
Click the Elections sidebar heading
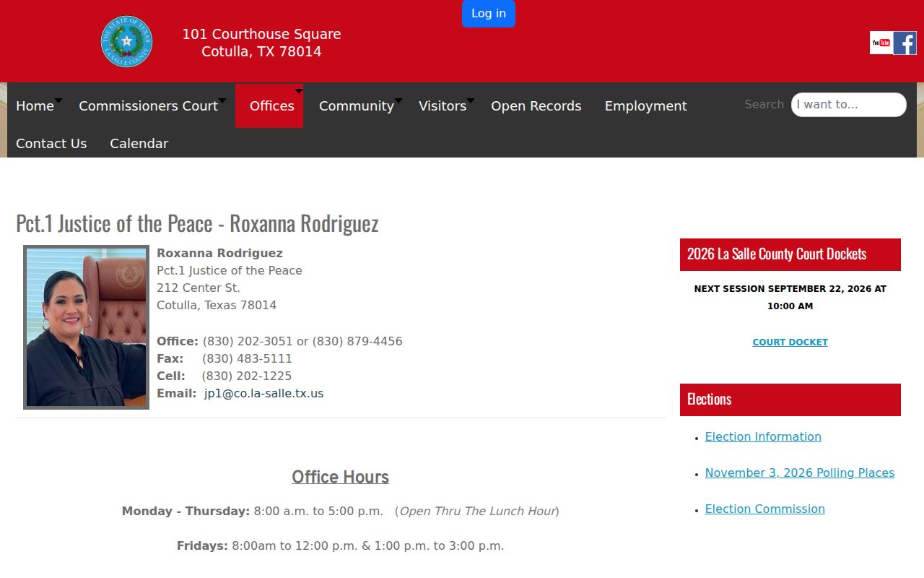790,400
